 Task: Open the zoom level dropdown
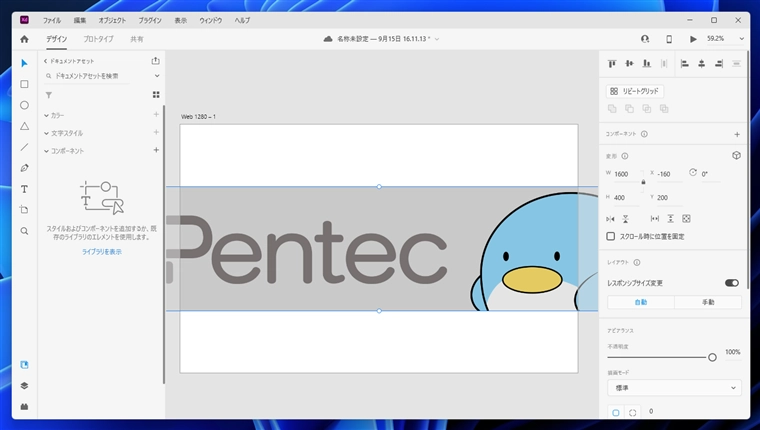741,39
